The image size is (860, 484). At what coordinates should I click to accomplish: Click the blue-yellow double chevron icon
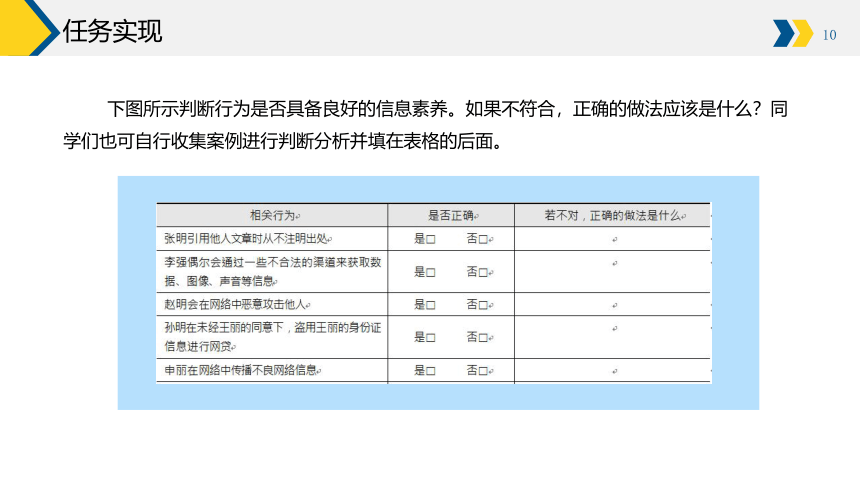tap(793, 33)
